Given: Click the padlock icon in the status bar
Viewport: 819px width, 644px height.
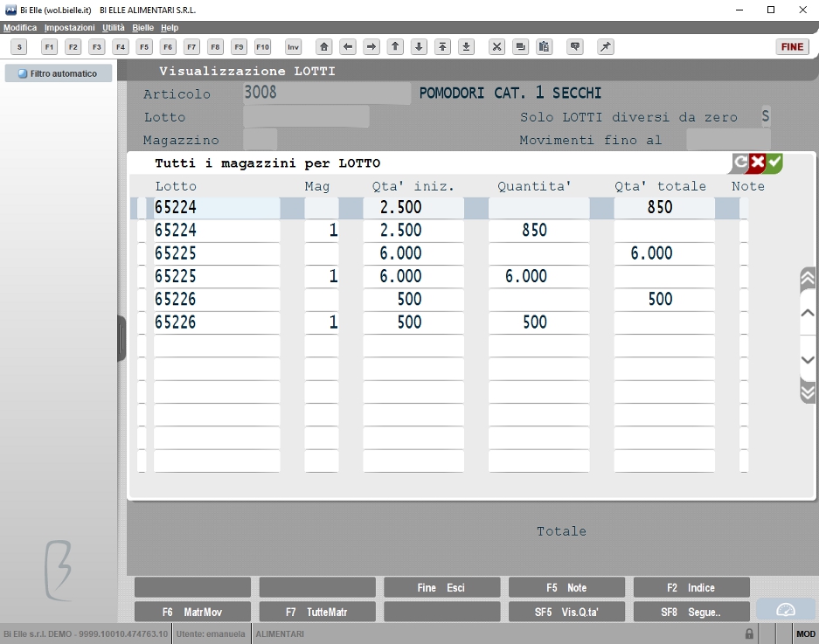Looking at the screenshot, I should click(x=750, y=634).
